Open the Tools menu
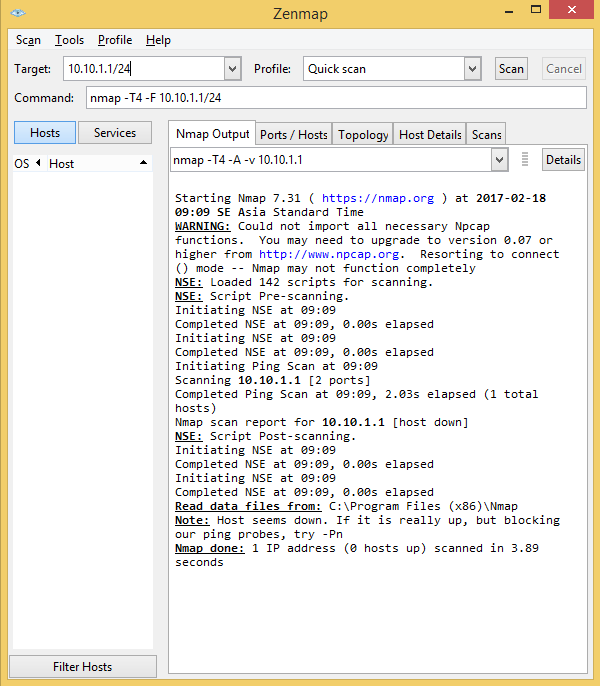This screenshot has height=686, width=600. coord(69,40)
